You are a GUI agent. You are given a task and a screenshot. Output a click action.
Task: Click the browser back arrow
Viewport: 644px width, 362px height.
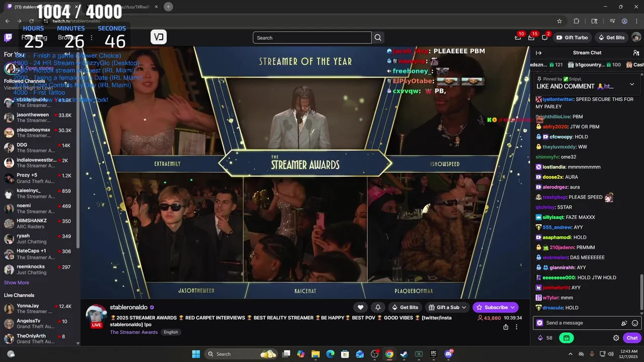point(7,21)
